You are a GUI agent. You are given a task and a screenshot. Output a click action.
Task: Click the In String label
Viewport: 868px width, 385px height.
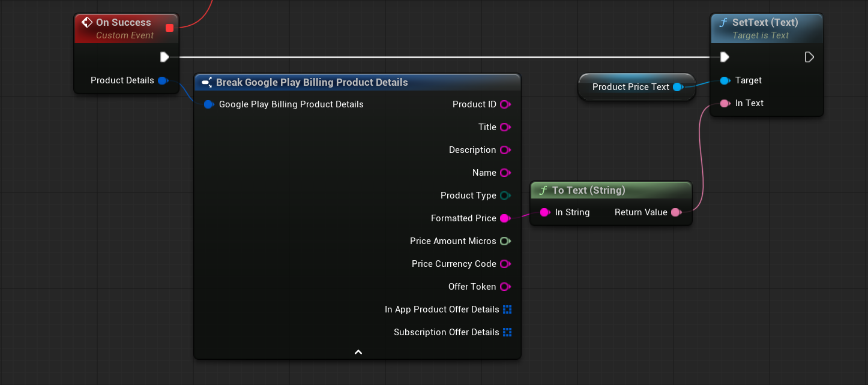pos(572,212)
